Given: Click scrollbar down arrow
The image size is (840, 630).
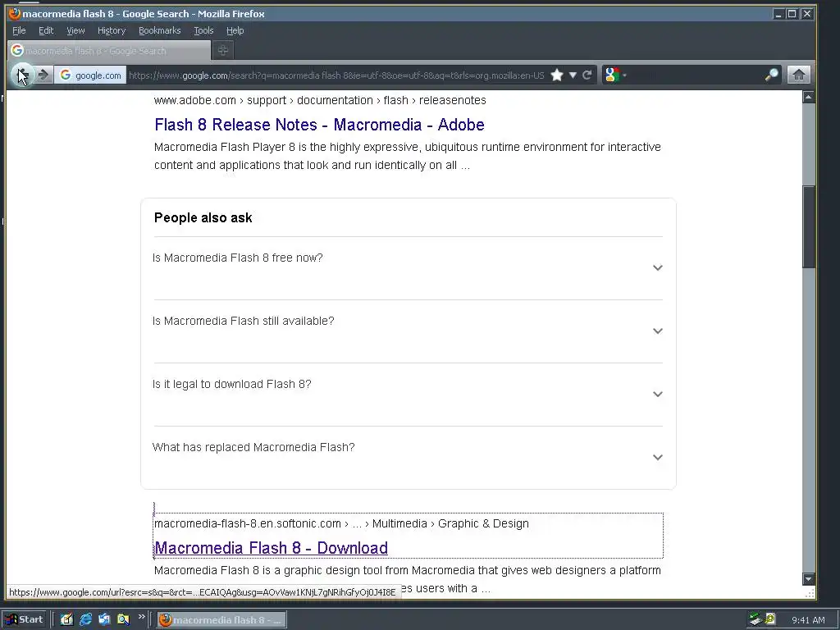Looking at the screenshot, I should (808, 578).
